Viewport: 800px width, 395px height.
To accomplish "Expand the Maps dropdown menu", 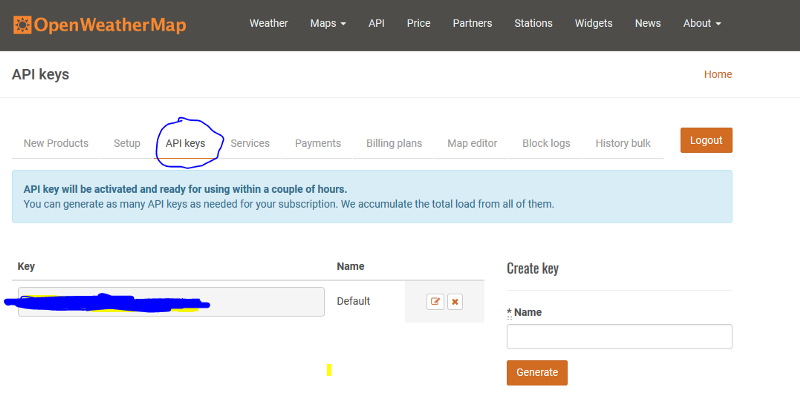I will pos(328,23).
